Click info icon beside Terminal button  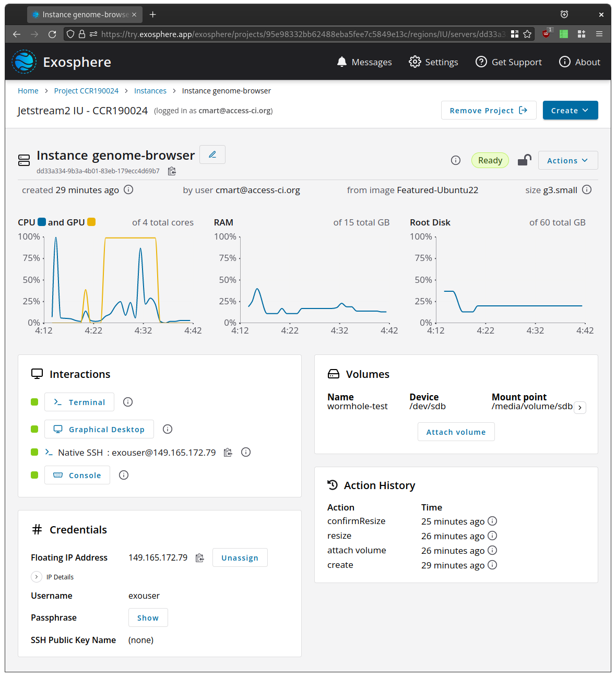(x=128, y=402)
